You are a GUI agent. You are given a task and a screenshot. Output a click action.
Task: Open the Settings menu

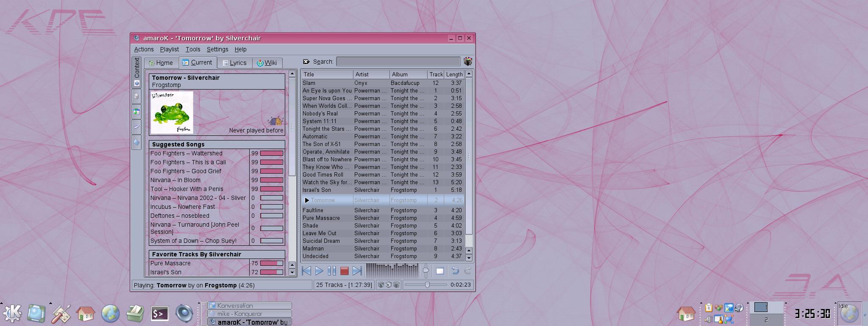(217, 49)
